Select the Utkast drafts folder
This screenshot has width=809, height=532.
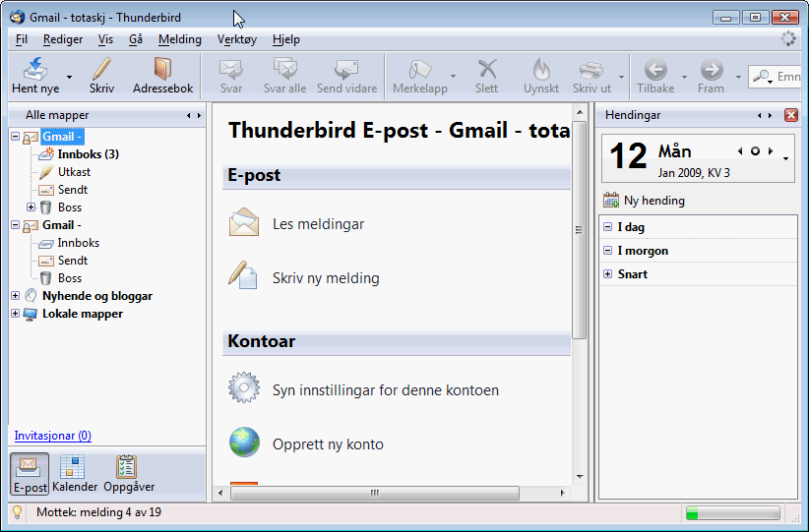coord(74,172)
